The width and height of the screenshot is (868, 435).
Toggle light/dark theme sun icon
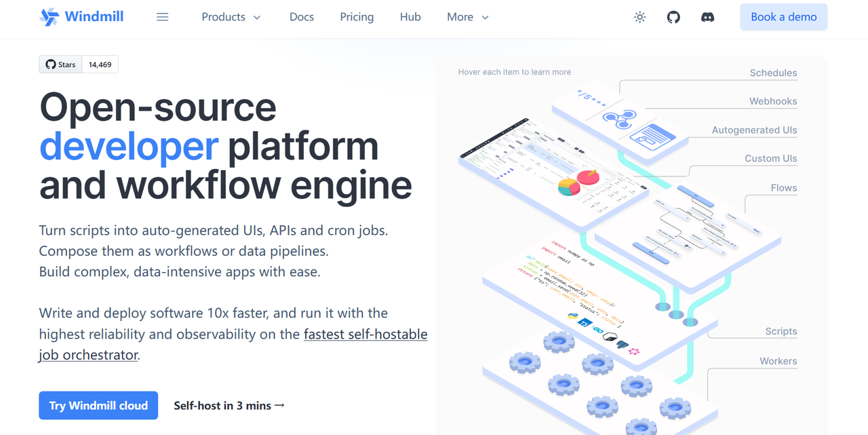(x=639, y=17)
